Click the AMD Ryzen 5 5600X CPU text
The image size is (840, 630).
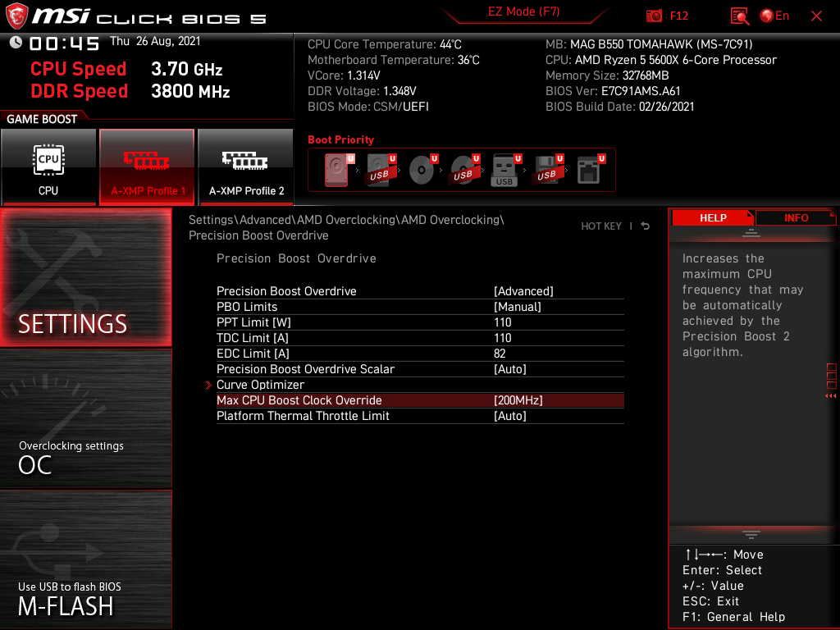pos(661,60)
